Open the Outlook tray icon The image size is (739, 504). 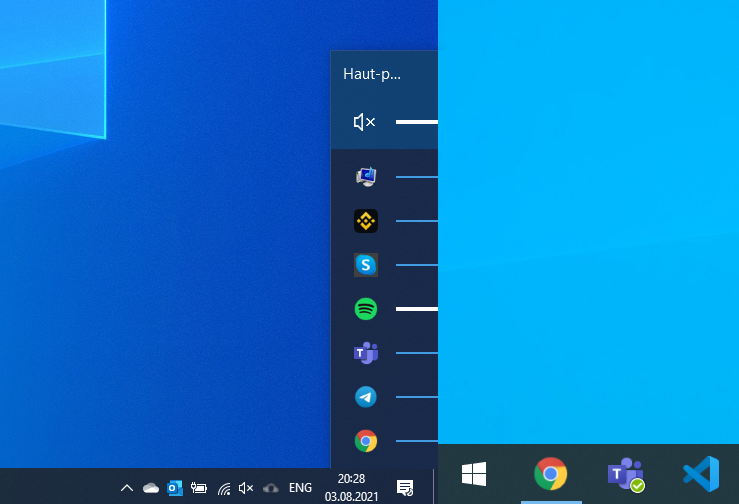click(x=175, y=488)
